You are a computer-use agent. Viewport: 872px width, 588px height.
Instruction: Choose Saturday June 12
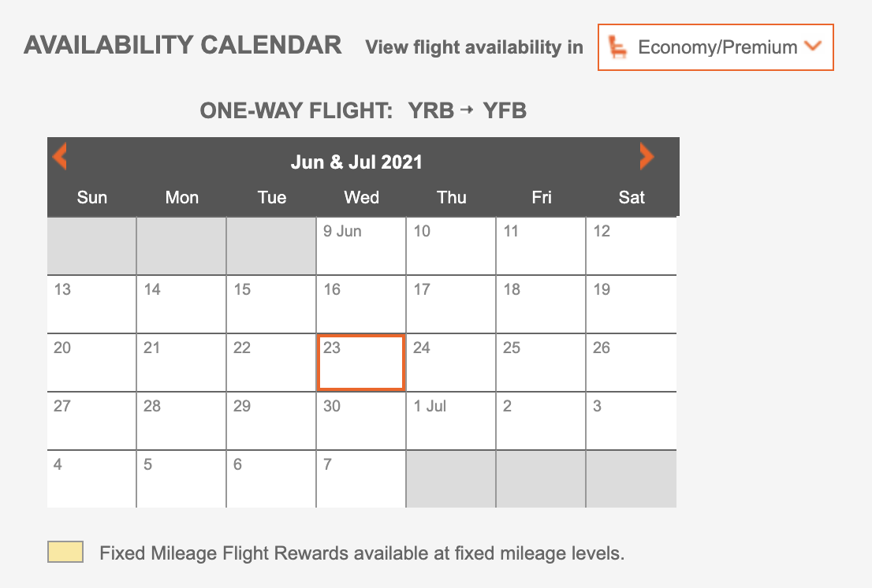point(631,246)
